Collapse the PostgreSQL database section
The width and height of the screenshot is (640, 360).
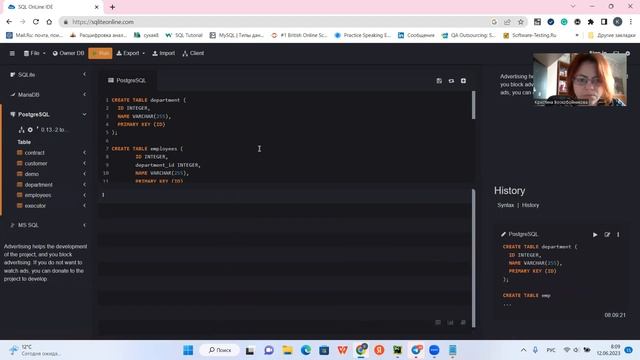pos(84,115)
